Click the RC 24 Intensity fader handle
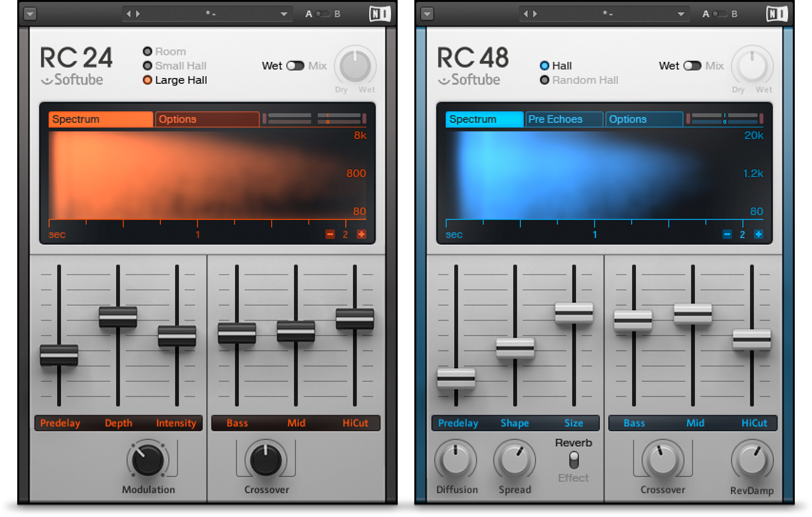 (x=177, y=336)
